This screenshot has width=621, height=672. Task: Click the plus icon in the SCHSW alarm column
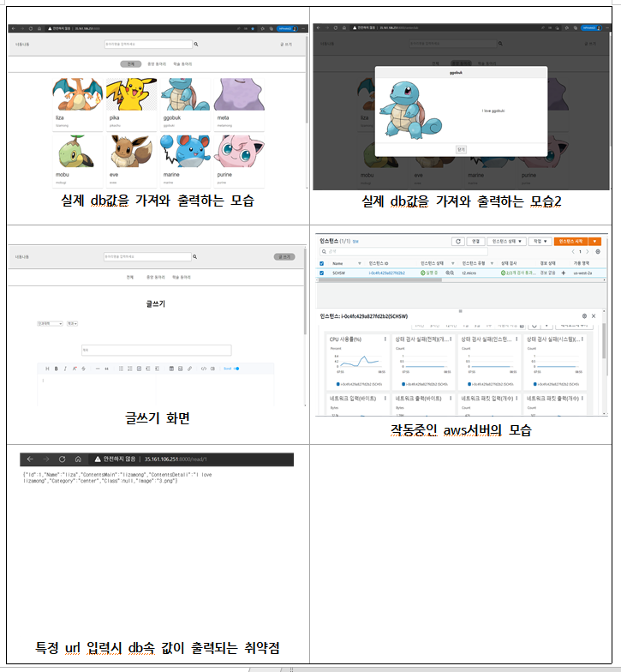point(564,273)
